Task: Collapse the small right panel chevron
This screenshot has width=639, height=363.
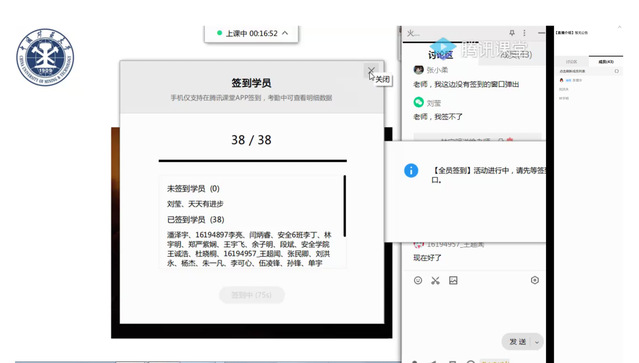Action: pyautogui.click(x=619, y=27)
